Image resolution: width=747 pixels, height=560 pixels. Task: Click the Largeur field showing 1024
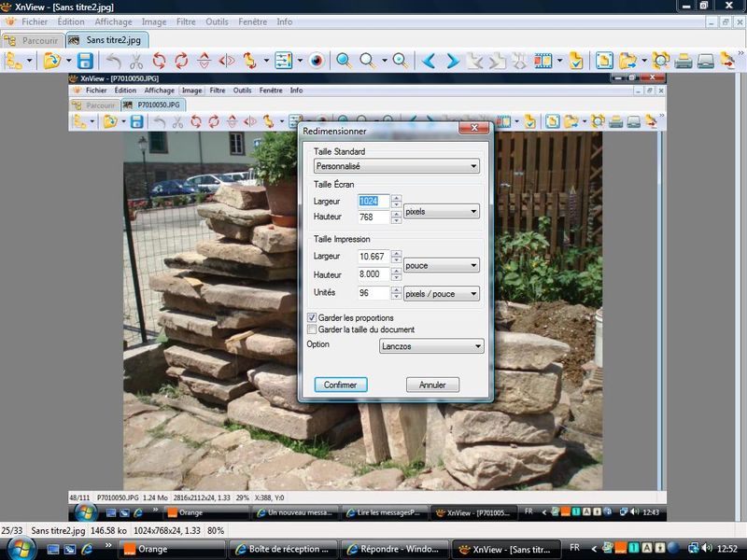373,201
